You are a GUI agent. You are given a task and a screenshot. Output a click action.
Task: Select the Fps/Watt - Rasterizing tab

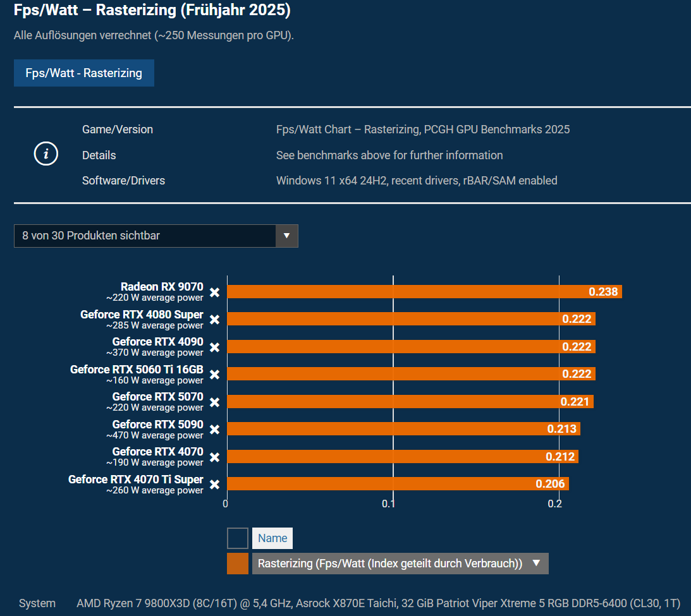(x=83, y=73)
